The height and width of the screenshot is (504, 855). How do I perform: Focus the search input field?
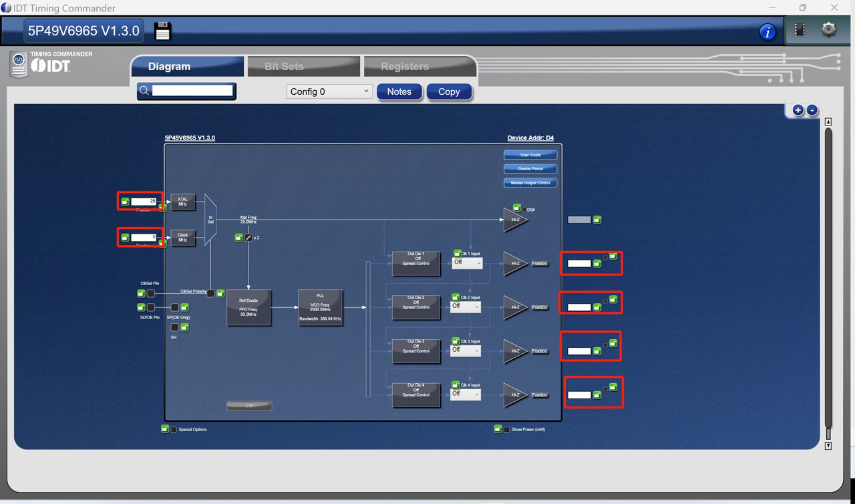pyautogui.click(x=192, y=90)
